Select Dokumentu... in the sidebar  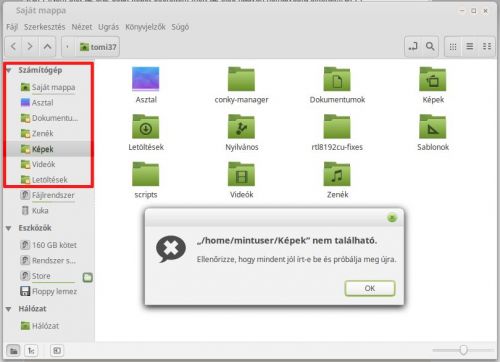click(48, 118)
